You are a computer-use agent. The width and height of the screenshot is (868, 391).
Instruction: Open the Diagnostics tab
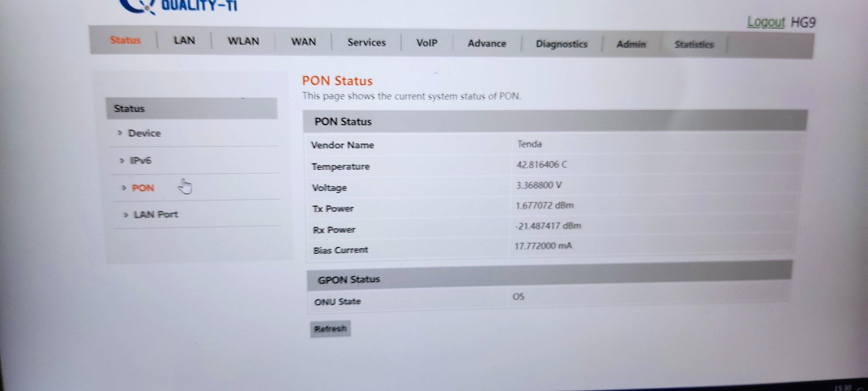[561, 44]
